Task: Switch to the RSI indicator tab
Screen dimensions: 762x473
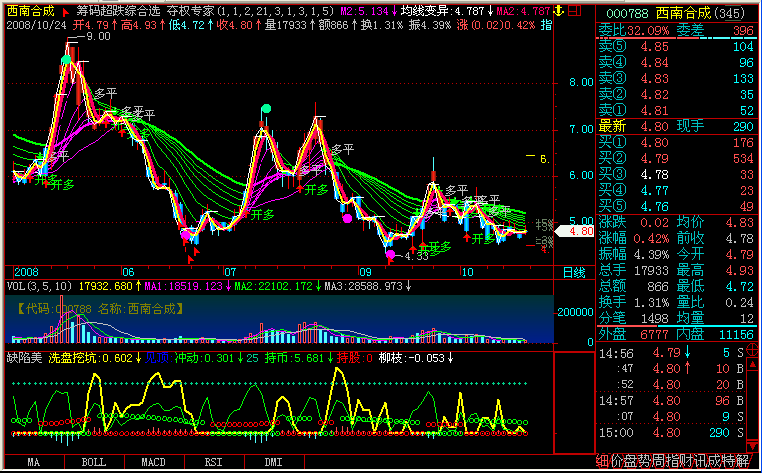Action: (214, 462)
